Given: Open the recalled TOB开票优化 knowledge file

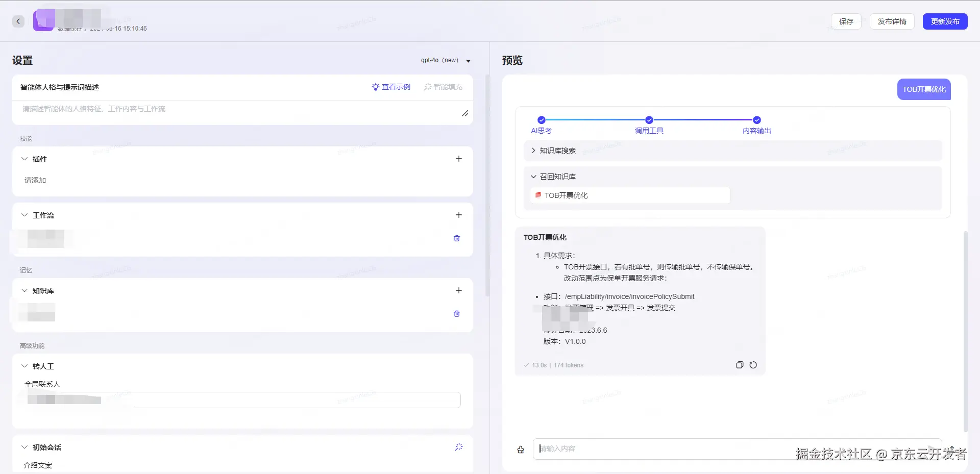Looking at the screenshot, I should click(x=630, y=195).
